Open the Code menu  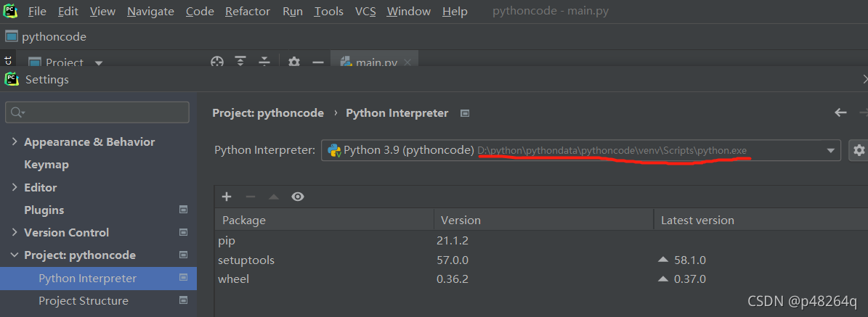pyautogui.click(x=200, y=11)
